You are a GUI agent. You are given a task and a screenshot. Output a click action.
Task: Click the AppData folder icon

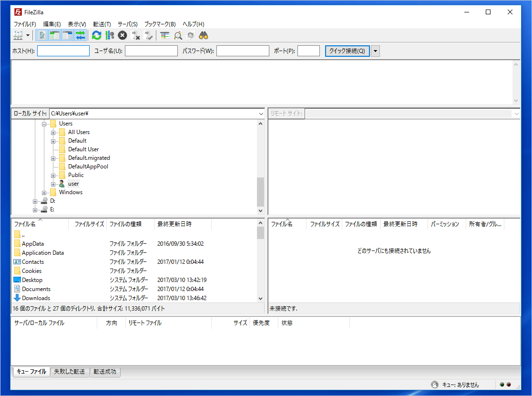click(17, 243)
